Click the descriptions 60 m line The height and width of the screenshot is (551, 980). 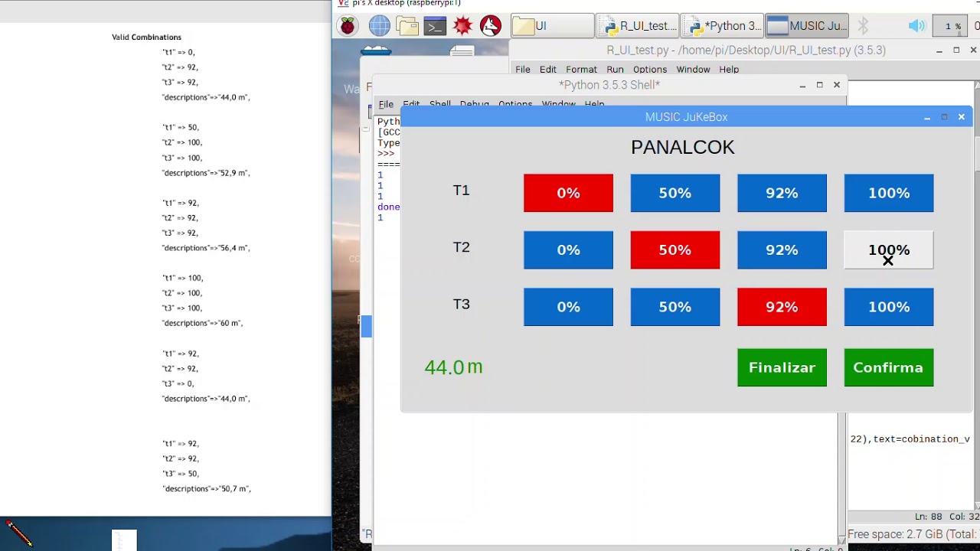[x=202, y=323]
